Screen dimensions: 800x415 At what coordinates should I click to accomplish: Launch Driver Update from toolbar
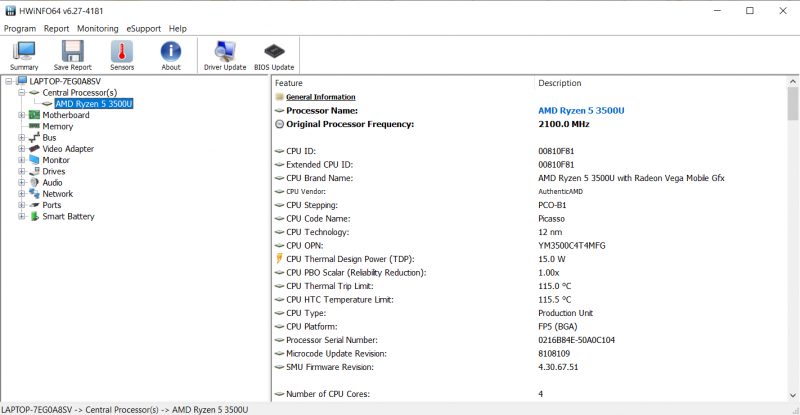click(225, 54)
